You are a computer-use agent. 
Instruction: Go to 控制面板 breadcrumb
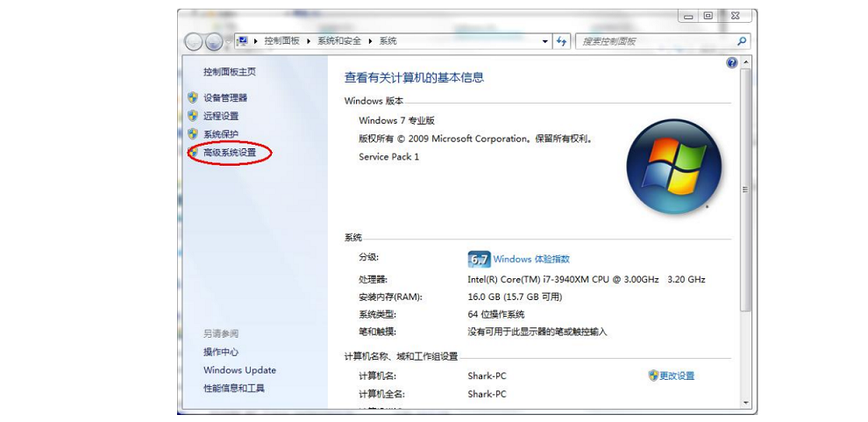pyautogui.click(x=281, y=41)
